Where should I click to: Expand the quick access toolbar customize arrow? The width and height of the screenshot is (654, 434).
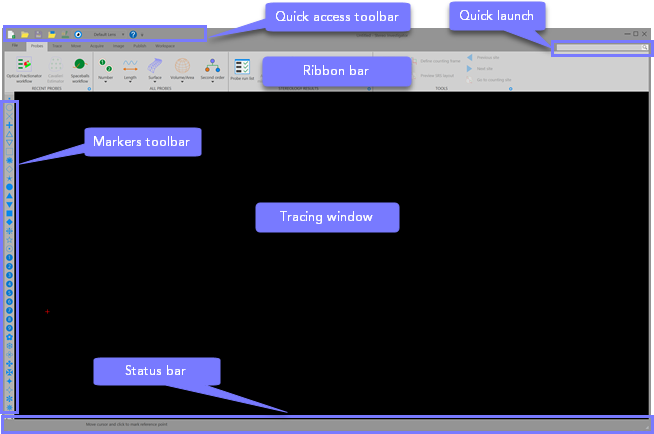click(142, 35)
